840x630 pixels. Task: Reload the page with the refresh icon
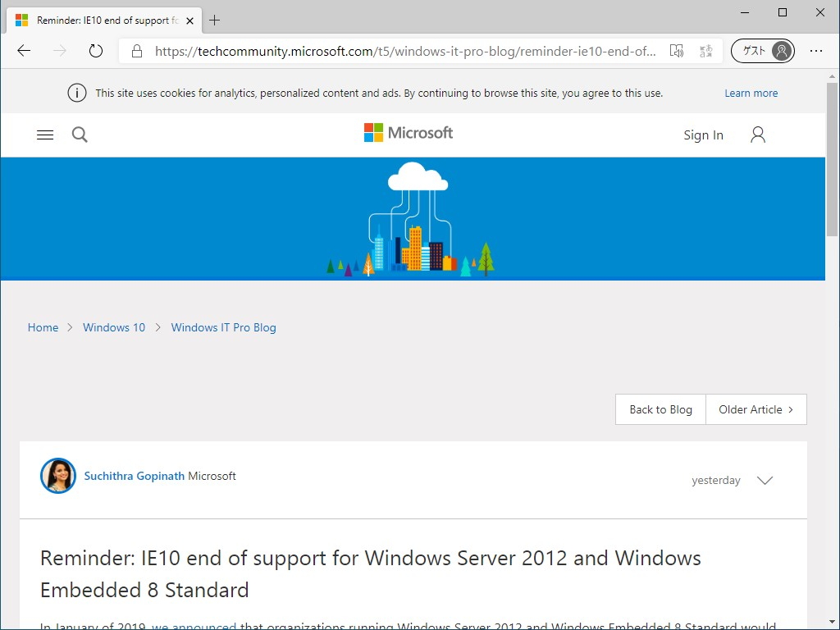click(x=96, y=50)
